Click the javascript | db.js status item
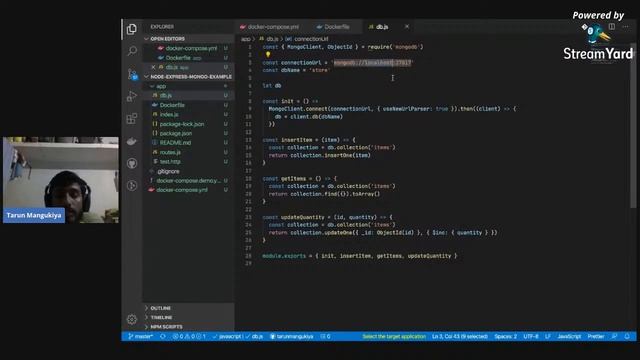Image resolution: width=640 pixels, height=360 pixels. tap(238, 336)
